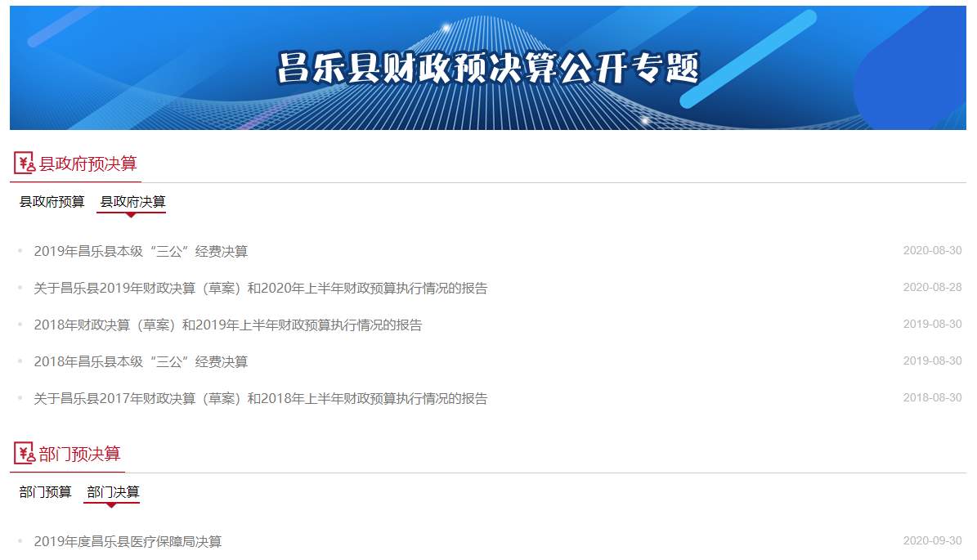The width and height of the screenshot is (977, 560).
Task: Click the yen icon beside 部门预决算
Action: coord(25,454)
